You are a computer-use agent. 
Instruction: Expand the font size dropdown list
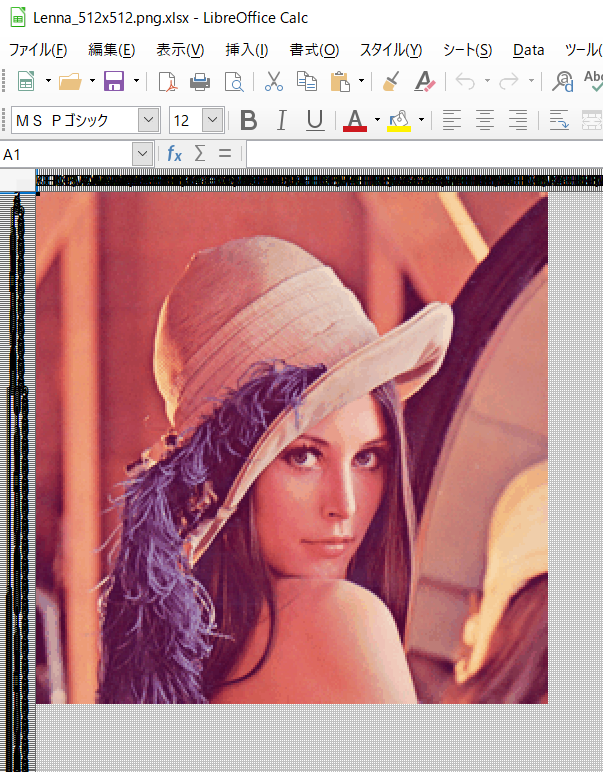[213, 120]
